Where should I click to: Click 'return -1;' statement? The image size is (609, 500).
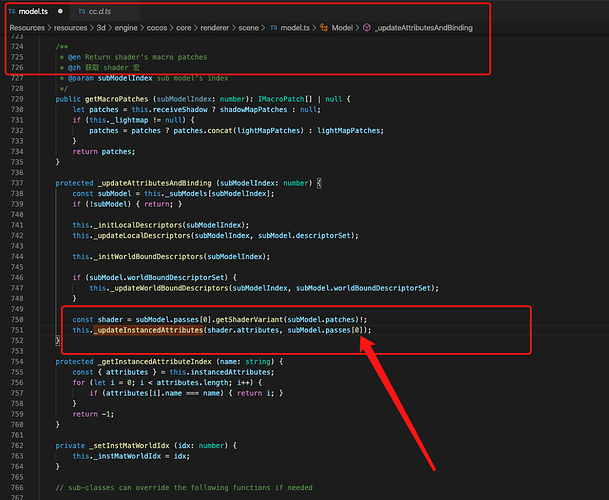click(x=93, y=414)
